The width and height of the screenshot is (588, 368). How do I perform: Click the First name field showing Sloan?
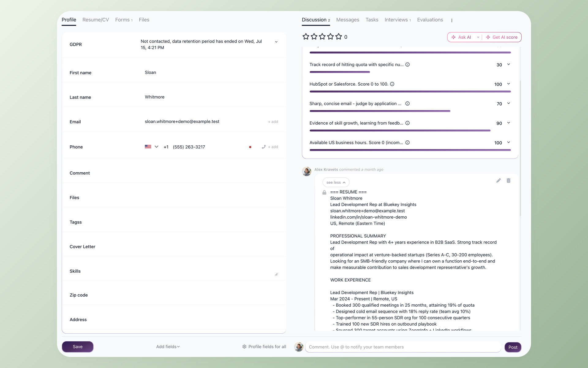[x=211, y=73]
